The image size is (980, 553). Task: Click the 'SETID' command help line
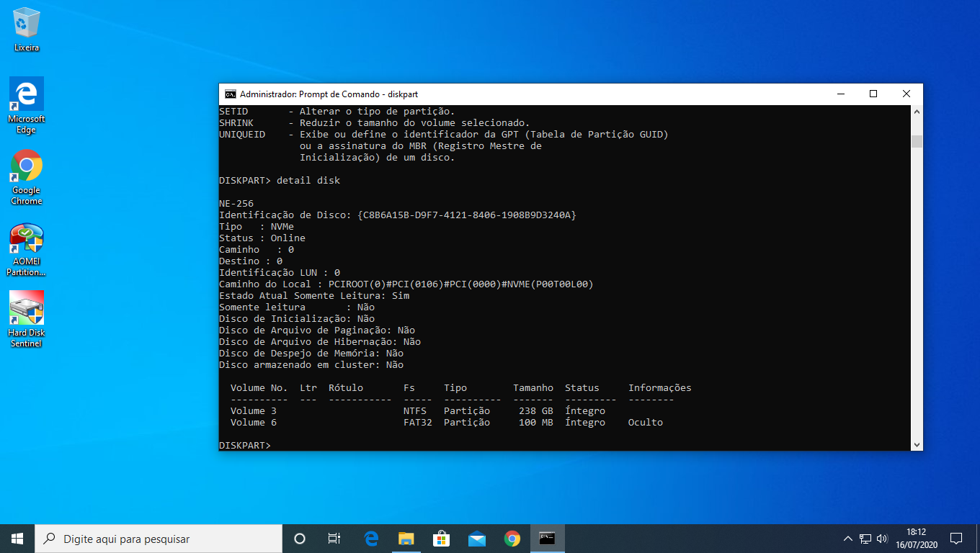(337, 112)
